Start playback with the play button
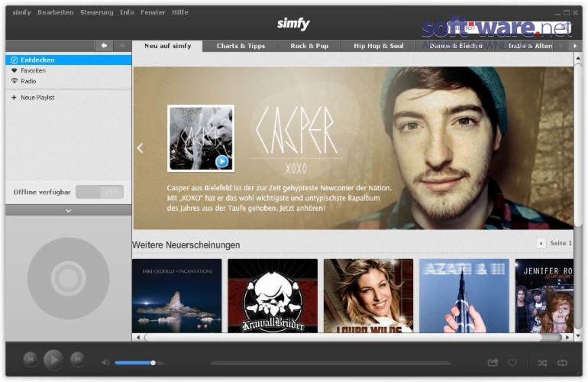 click(x=53, y=360)
